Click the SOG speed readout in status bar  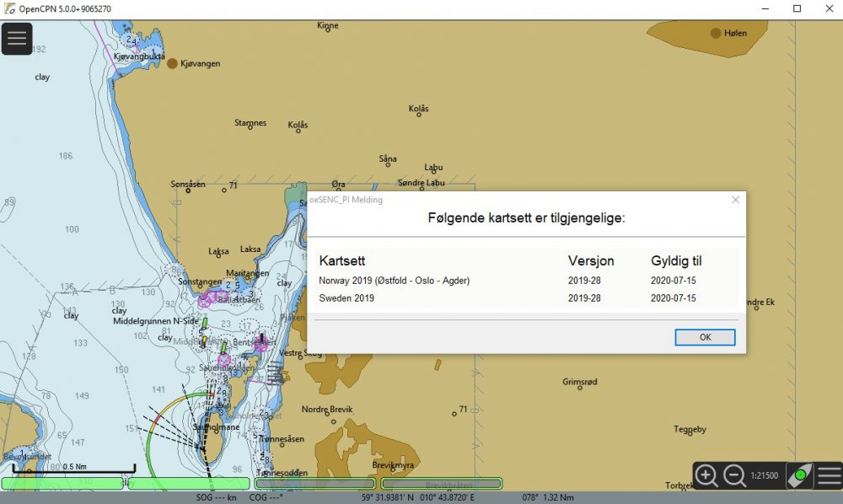[216, 497]
